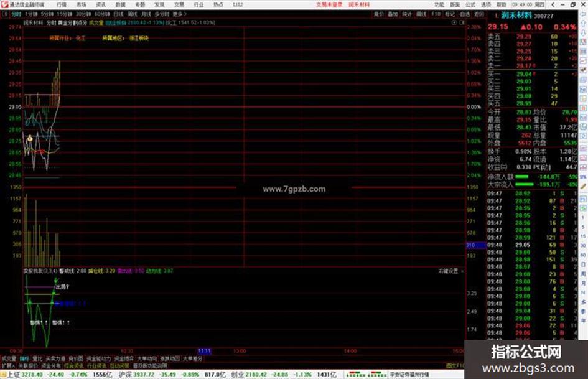Screen dimensions: 588x379
Task: Switch to the 多分时 tab
Action: point(162,14)
